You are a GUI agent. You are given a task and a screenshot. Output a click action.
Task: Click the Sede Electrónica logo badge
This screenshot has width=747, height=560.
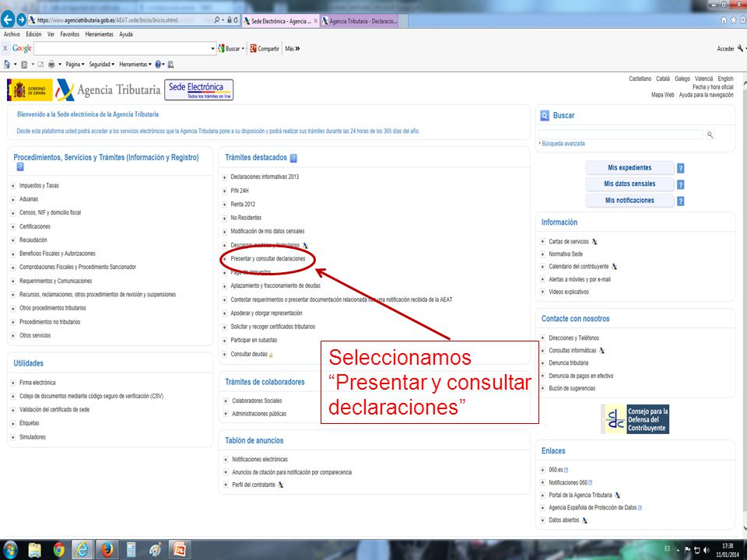pyautogui.click(x=199, y=89)
